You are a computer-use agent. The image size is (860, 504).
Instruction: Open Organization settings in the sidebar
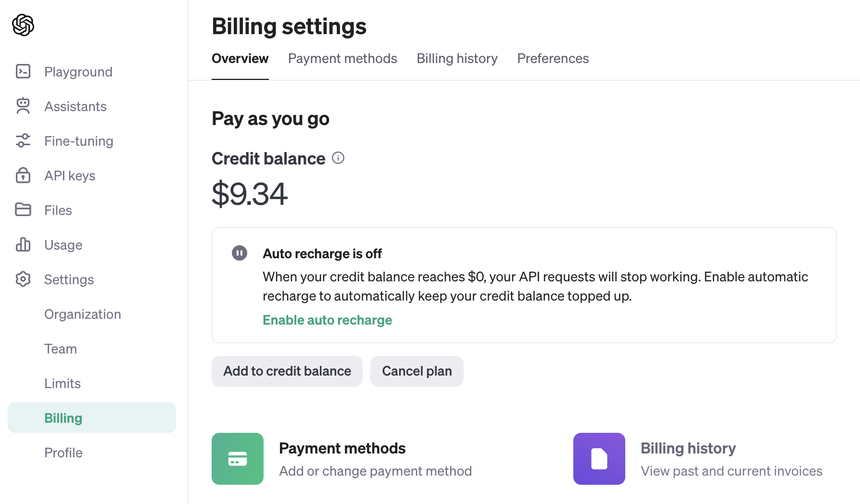coord(83,315)
